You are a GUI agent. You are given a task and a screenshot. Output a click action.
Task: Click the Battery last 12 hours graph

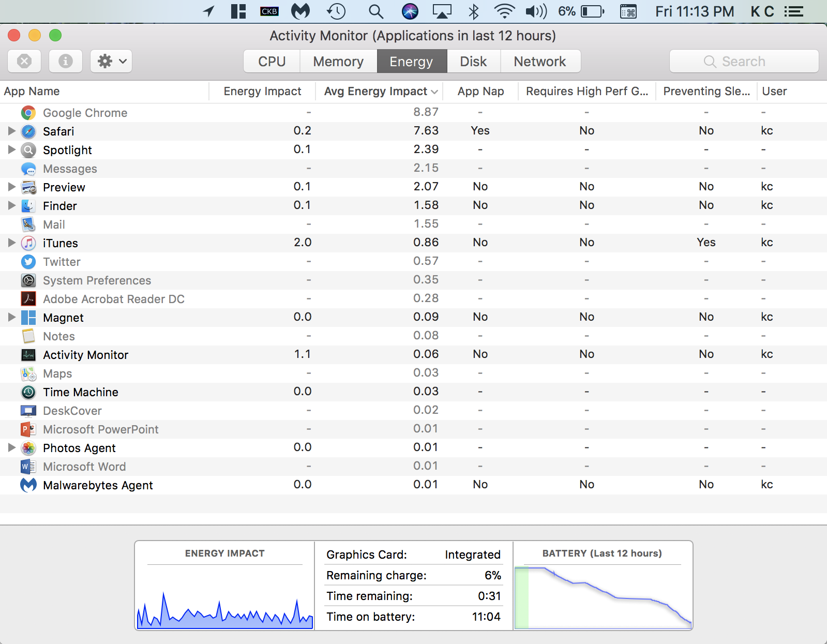(x=603, y=597)
